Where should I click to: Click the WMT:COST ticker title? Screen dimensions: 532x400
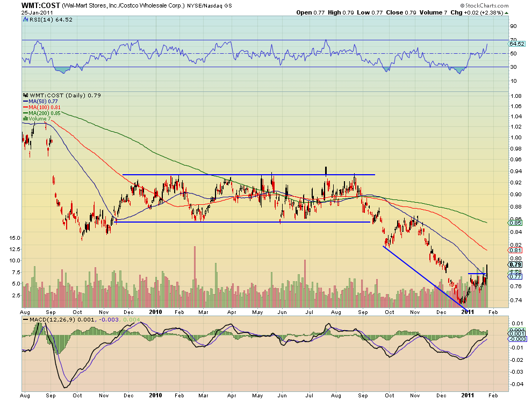pyautogui.click(x=41, y=5)
